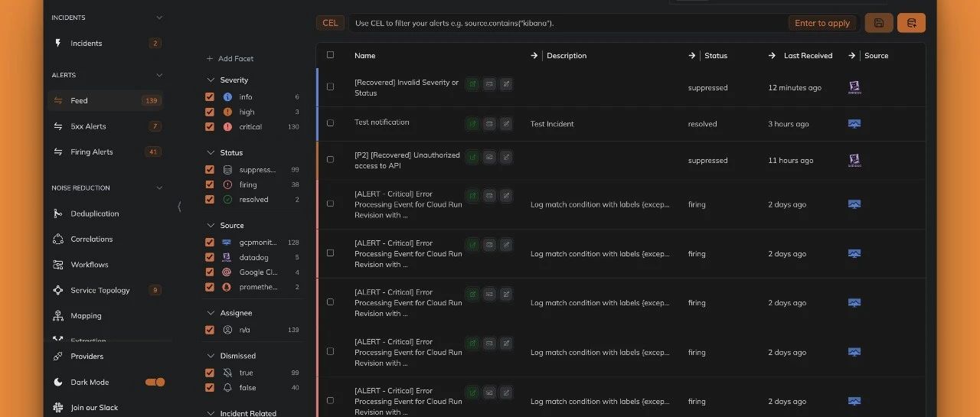Viewport: 980px width, 417px height.
Task: Uncheck the critical severity filter
Action: point(210,127)
